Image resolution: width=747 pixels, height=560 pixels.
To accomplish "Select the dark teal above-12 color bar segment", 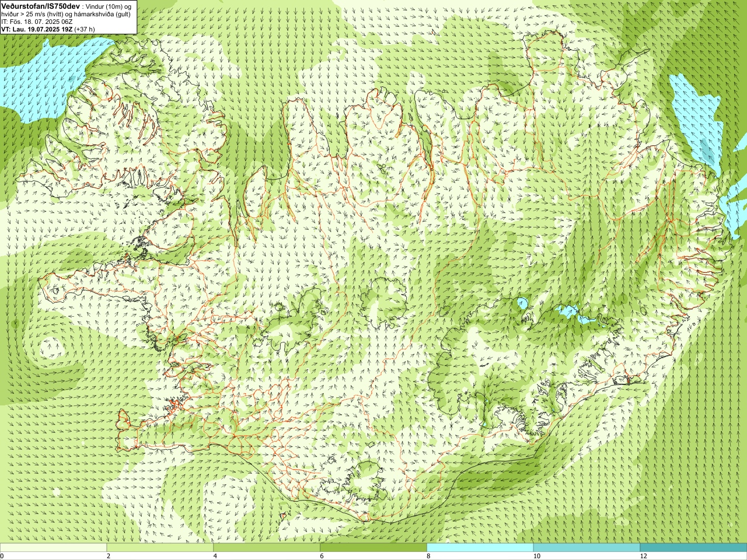I will [693, 548].
